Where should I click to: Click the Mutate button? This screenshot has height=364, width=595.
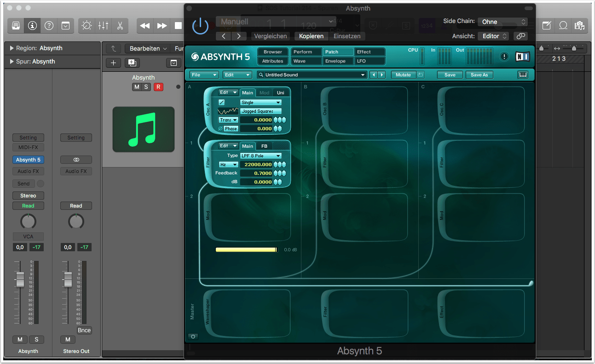[403, 75]
